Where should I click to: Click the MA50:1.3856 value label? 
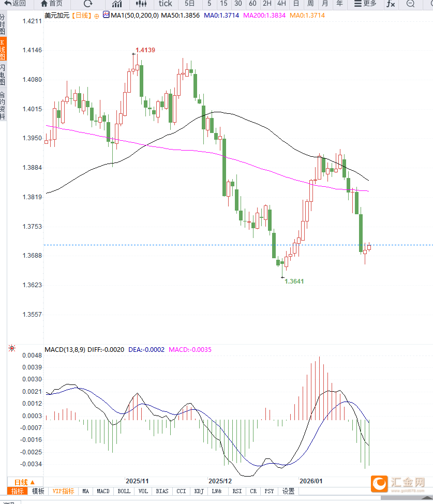[180, 16]
